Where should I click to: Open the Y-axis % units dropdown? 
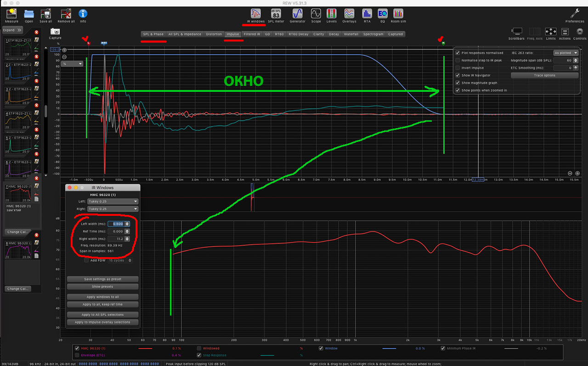[x=73, y=64]
